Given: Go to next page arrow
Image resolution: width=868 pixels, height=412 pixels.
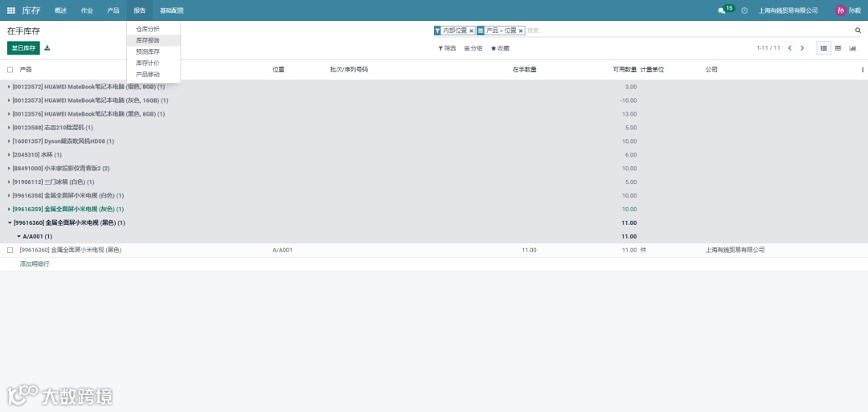Looking at the screenshot, I should (802, 48).
